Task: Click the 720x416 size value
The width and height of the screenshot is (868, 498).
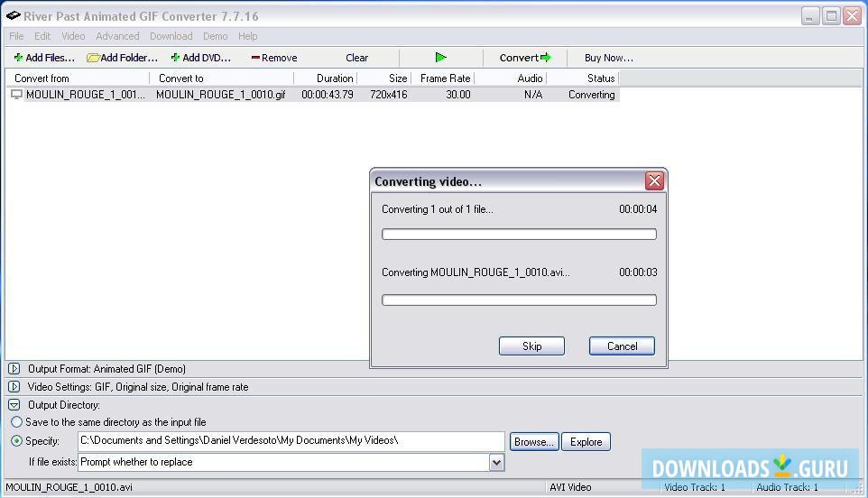Action: pos(389,95)
